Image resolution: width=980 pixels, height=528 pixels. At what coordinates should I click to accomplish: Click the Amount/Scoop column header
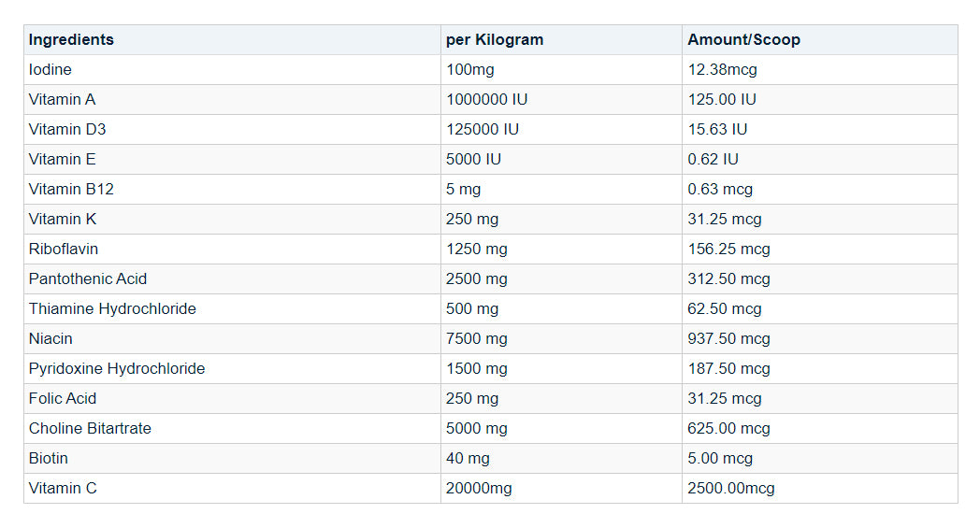click(743, 40)
